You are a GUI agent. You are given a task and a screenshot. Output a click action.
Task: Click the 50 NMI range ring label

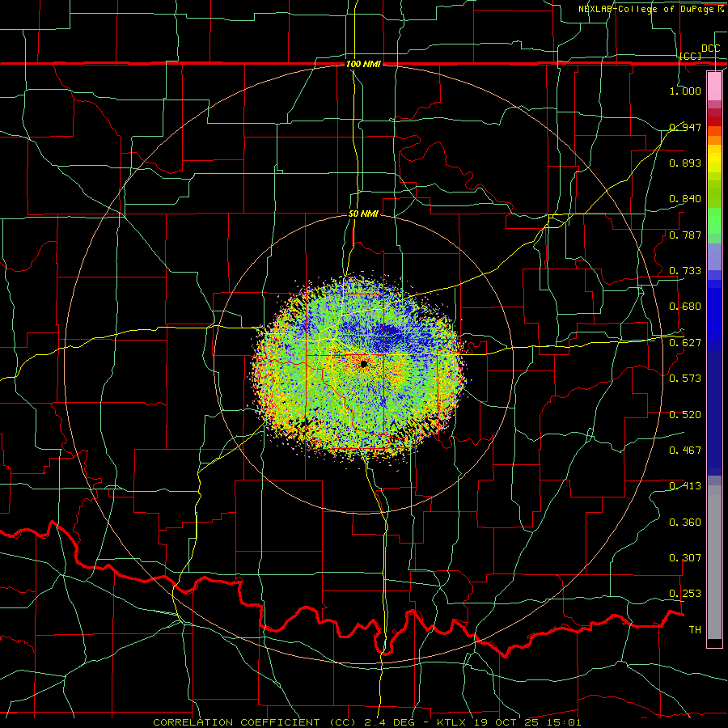point(363,214)
